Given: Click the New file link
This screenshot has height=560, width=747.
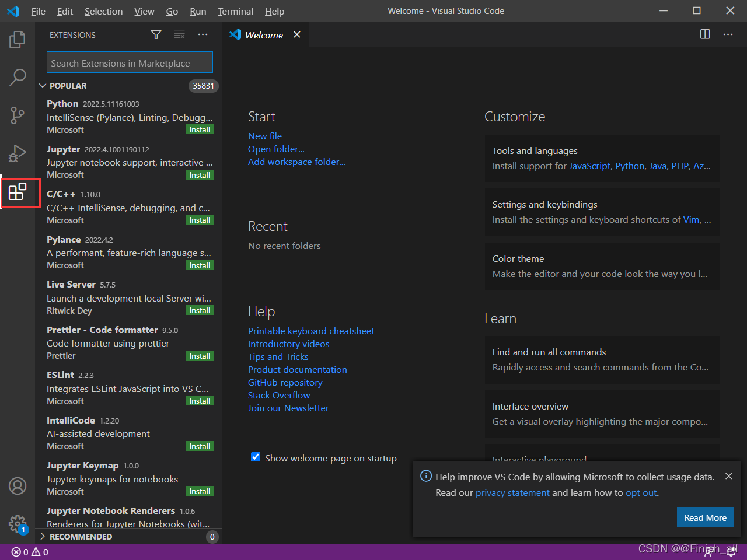Looking at the screenshot, I should [265, 136].
